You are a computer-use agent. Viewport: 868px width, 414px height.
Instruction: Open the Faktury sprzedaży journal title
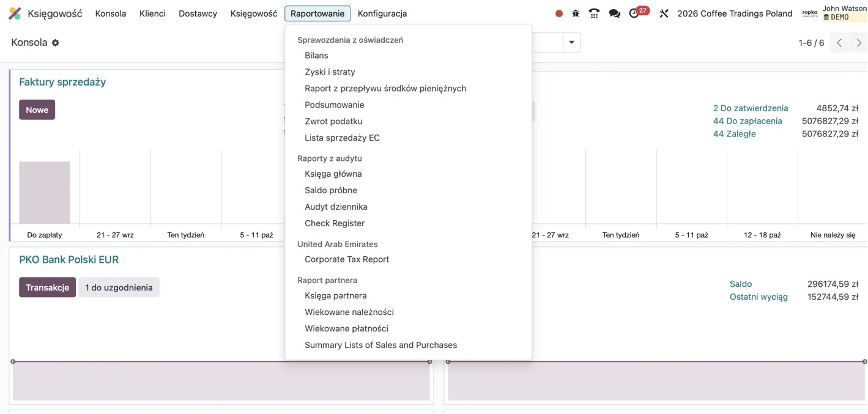pyautogui.click(x=62, y=82)
